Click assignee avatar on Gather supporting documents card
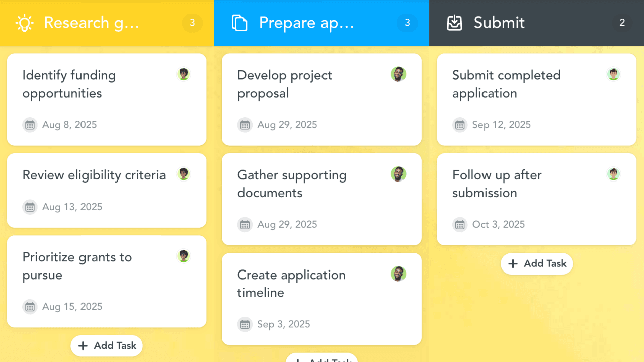Screen dimensions: 644x362 click(x=398, y=174)
